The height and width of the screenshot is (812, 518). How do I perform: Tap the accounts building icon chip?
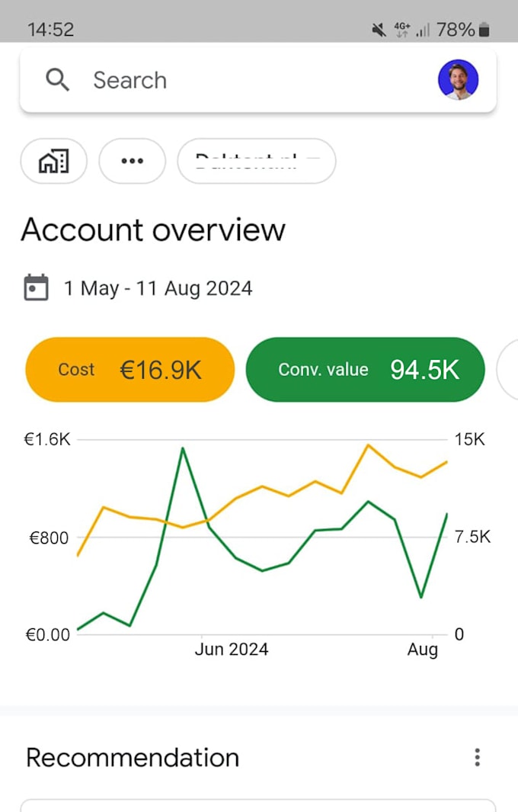[x=53, y=161]
